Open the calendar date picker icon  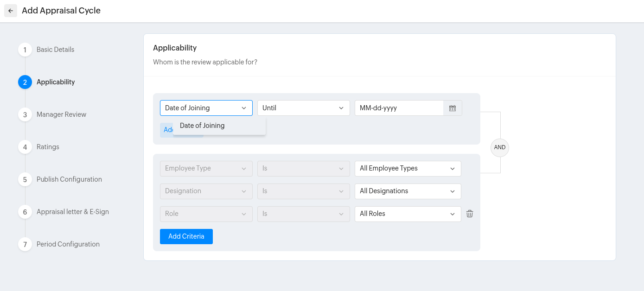[x=453, y=108]
